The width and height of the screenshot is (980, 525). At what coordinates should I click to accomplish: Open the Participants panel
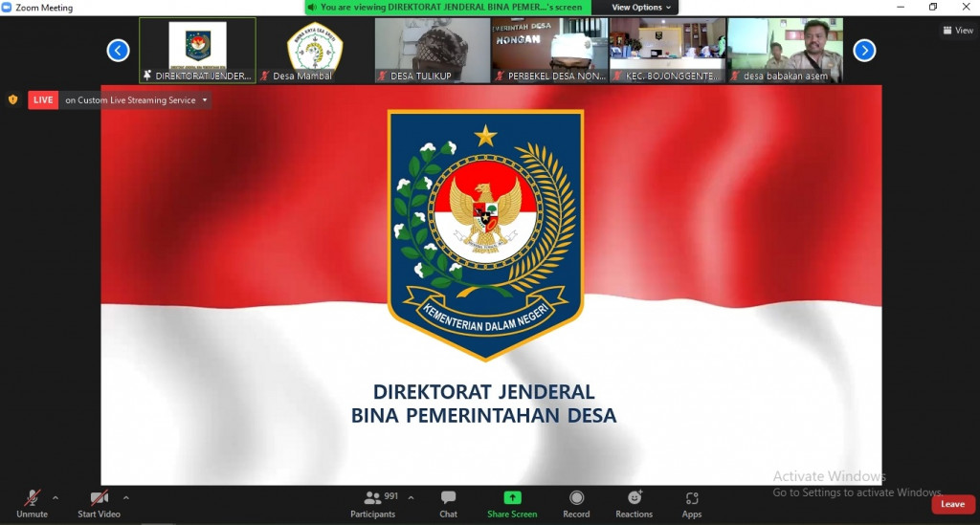[373, 504]
